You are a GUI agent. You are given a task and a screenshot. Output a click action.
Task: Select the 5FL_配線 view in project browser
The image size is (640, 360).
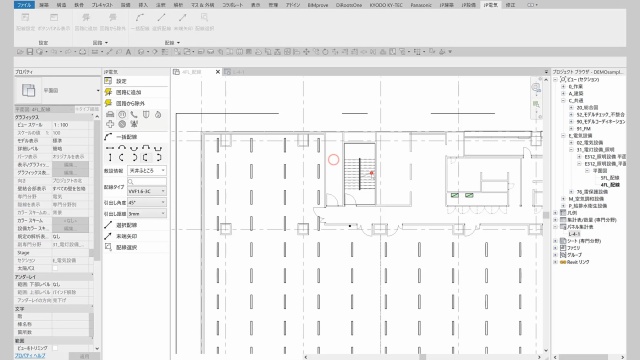[610, 178]
